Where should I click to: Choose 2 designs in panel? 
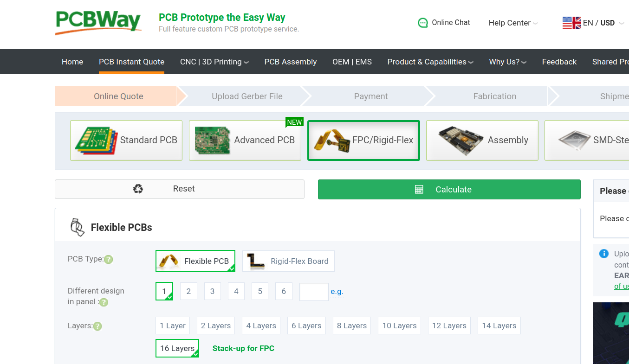click(188, 291)
